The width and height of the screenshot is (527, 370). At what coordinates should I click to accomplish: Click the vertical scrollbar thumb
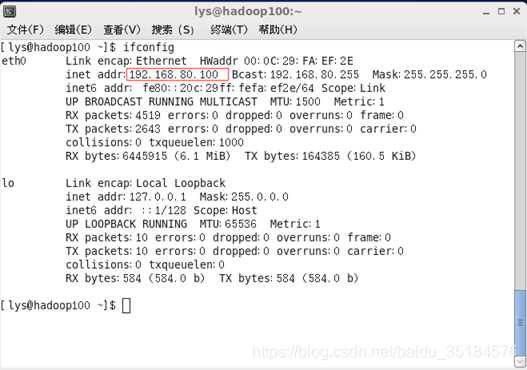pyautogui.click(x=520, y=323)
